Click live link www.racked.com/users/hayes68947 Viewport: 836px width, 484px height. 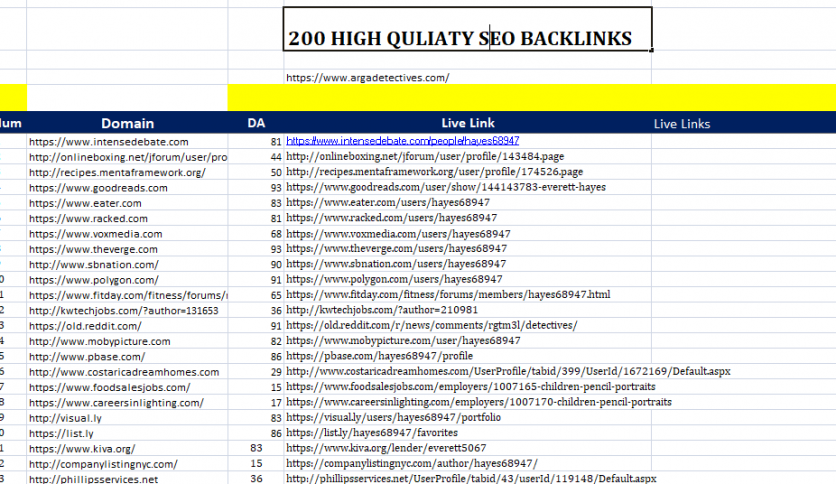(391, 218)
